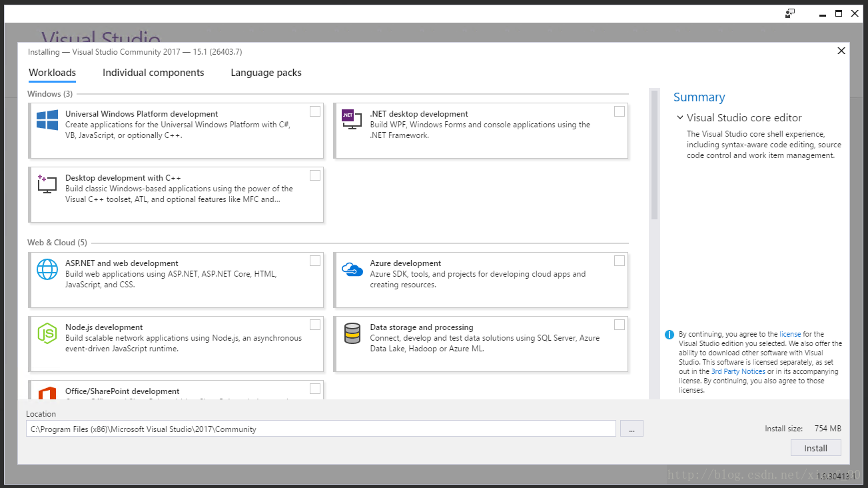Click Desktop development with C++ title
The width and height of the screenshot is (868, 488).
tap(123, 178)
